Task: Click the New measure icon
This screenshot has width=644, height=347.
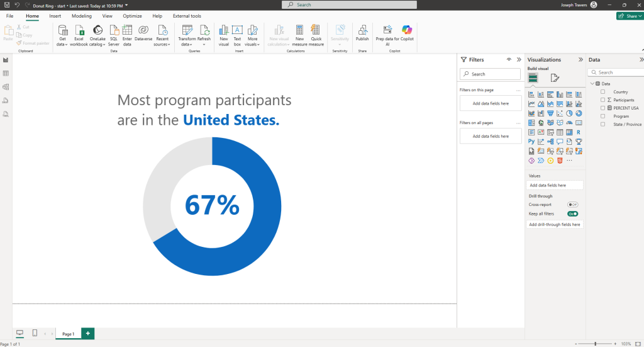Action: coord(299,33)
